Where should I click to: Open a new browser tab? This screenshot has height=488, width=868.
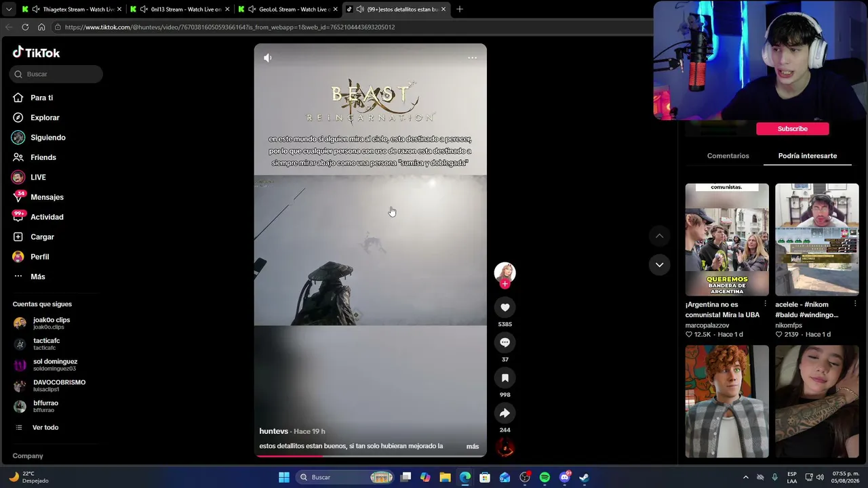click(x=460, y=9)
